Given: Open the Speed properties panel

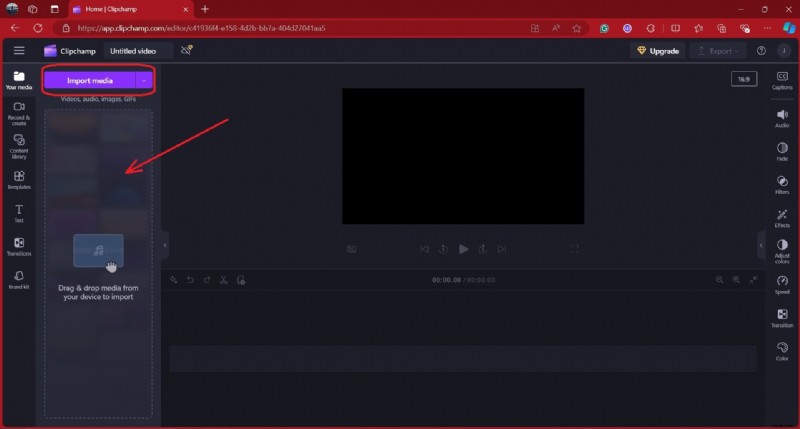Looking at the screenshot, I should point(782,285).
